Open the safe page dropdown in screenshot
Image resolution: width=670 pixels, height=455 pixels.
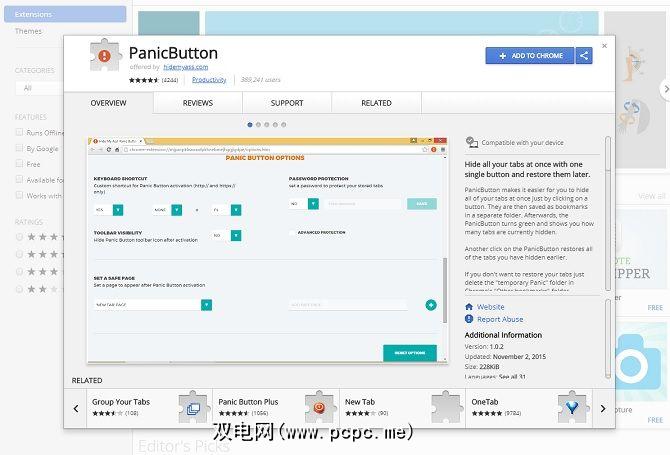206,305
